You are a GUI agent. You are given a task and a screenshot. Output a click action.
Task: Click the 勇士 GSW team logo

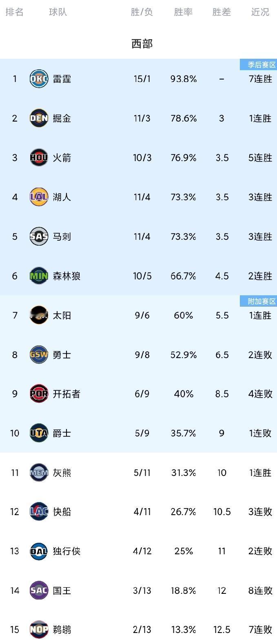point(38,354)
